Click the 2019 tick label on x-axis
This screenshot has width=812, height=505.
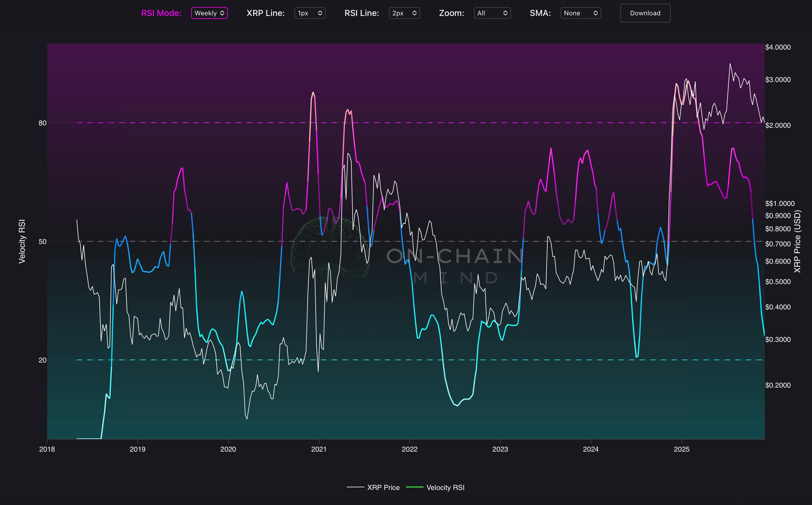coord(137,449)
